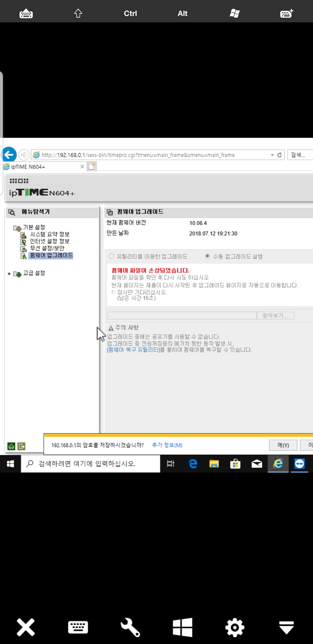Open a new browser tab

coord(92,167)
